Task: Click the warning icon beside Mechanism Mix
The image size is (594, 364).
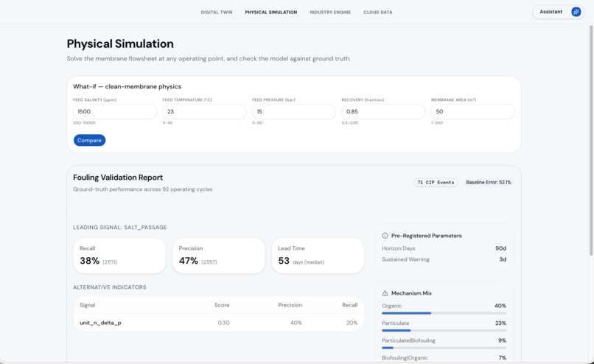Action: [385, 293]
